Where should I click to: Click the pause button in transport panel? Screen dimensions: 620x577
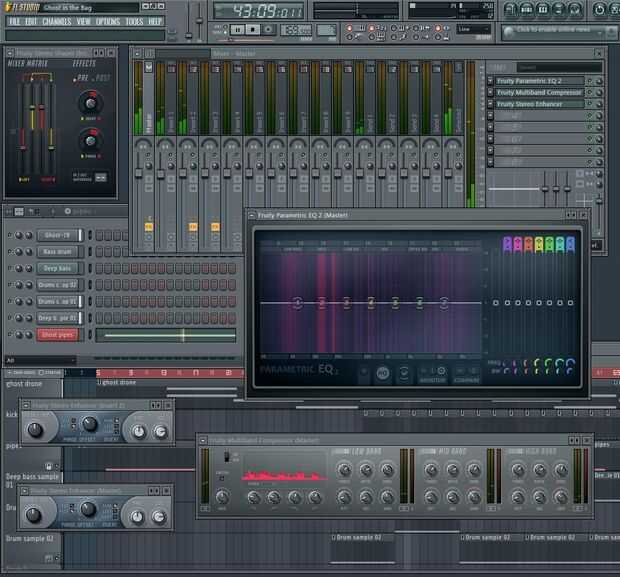click(237, 30)
